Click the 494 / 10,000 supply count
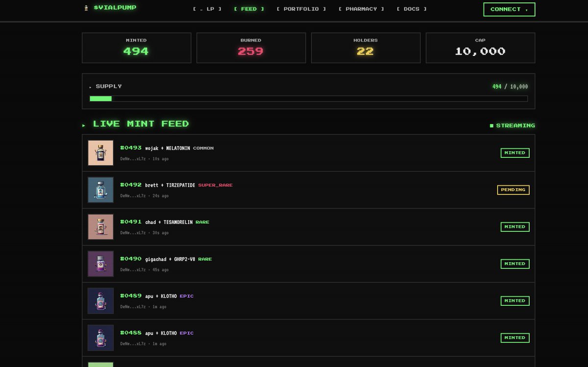Viewport: 588px width, 367px height. tap(510, 87)
